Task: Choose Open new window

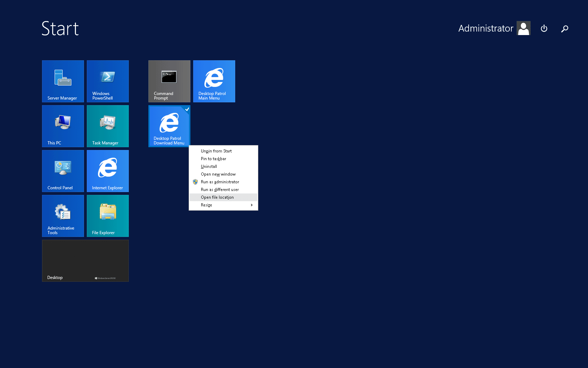Action: click(x=223, y=174)
